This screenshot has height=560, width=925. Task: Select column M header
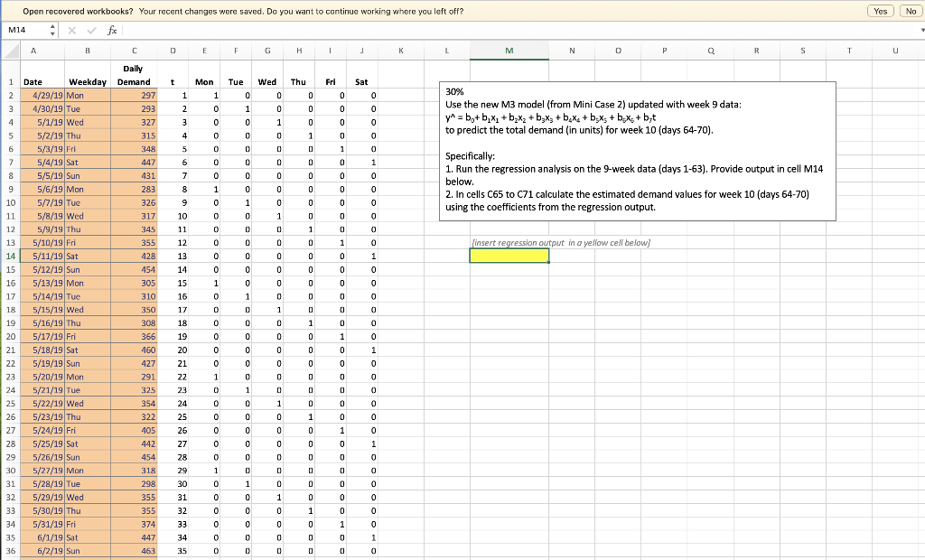pos(509,51)
